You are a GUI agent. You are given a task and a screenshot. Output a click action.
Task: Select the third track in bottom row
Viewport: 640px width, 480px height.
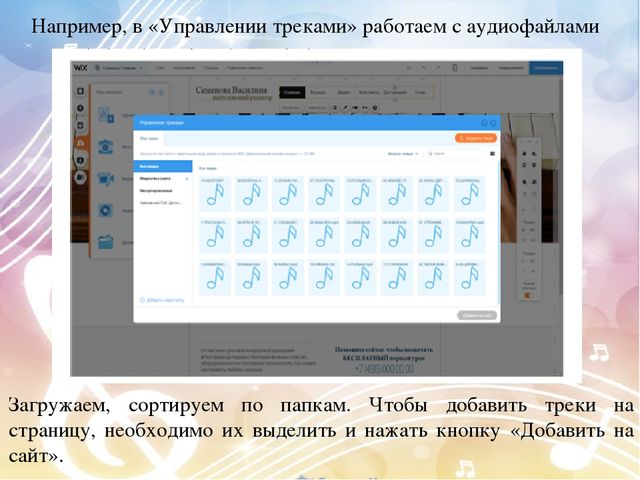pos(288,278)
